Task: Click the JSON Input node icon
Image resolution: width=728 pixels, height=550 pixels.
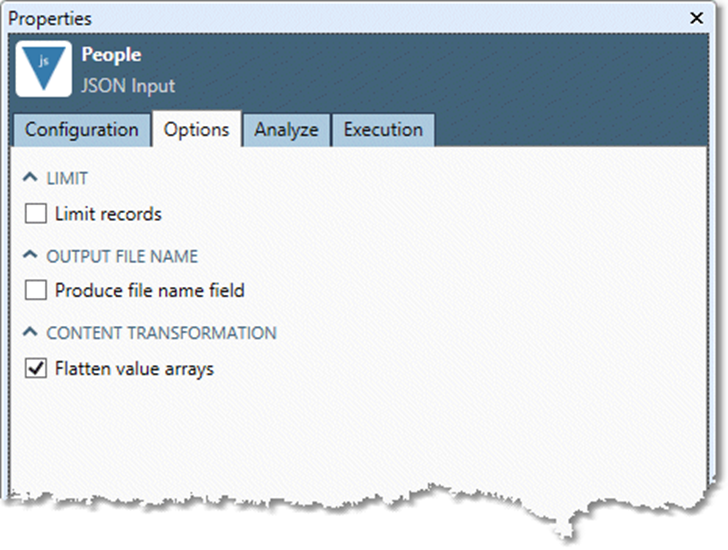Action: pyautogui.click(x=44, y=68)
